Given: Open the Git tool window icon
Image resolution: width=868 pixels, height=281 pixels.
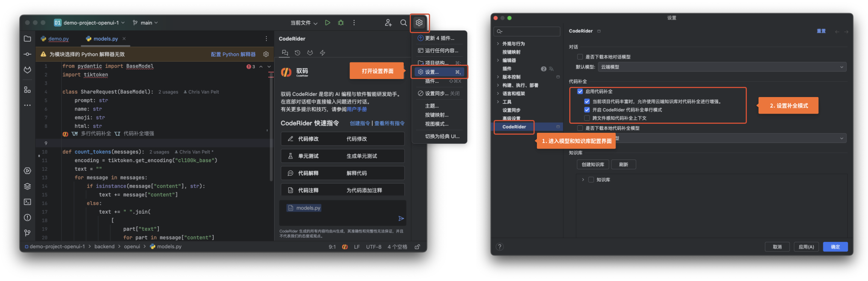Looking at the screenshot, I should pyautogui.click(x=27, y=233).
